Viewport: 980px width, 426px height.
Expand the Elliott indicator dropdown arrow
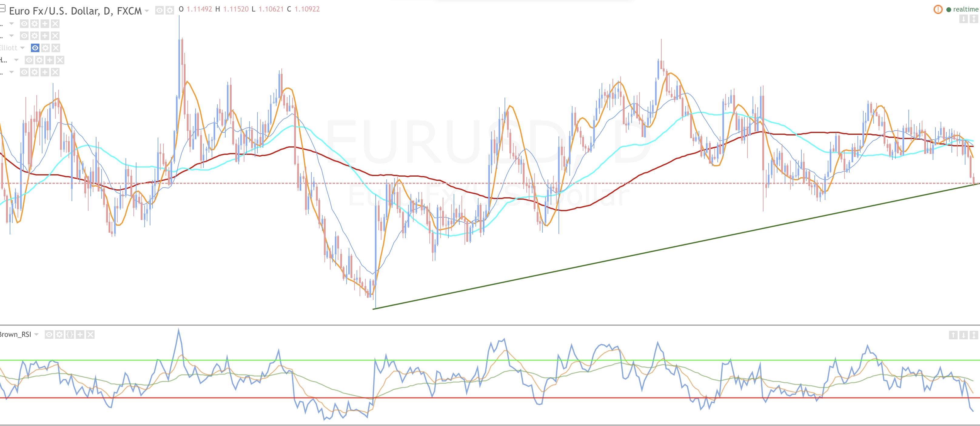pos(22,48)
